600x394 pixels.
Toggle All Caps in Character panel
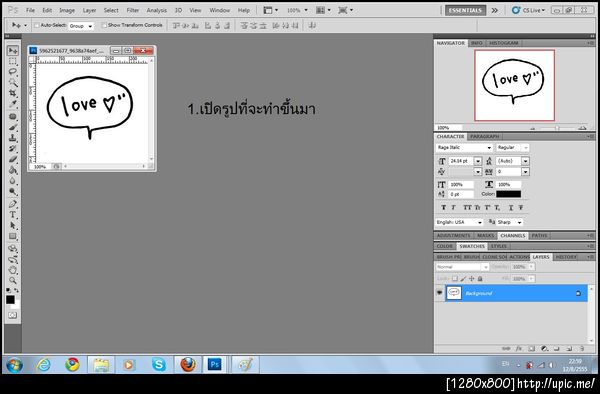[x=467, y=208]
